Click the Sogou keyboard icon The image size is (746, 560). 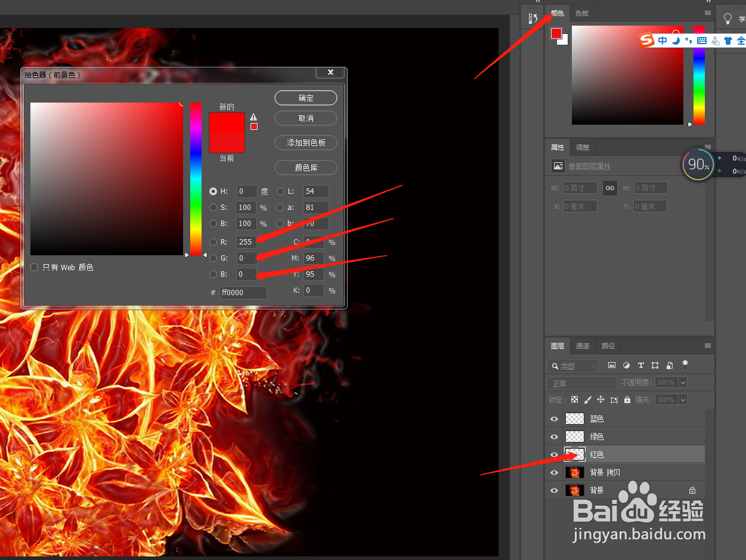pos(702,41)
